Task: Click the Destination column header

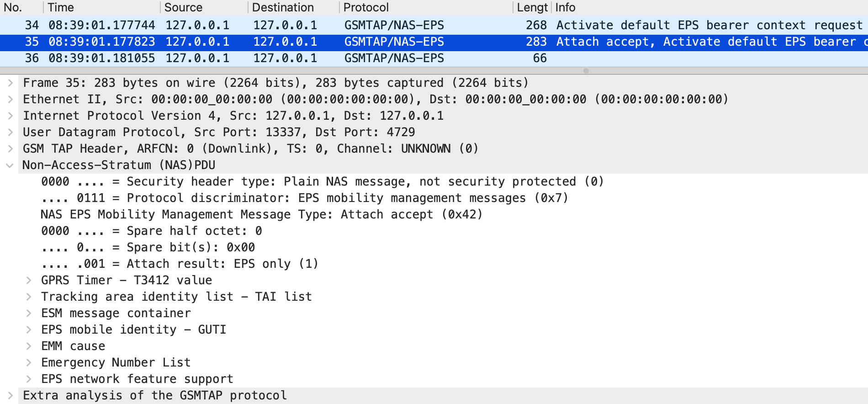Action: point(292,7)
